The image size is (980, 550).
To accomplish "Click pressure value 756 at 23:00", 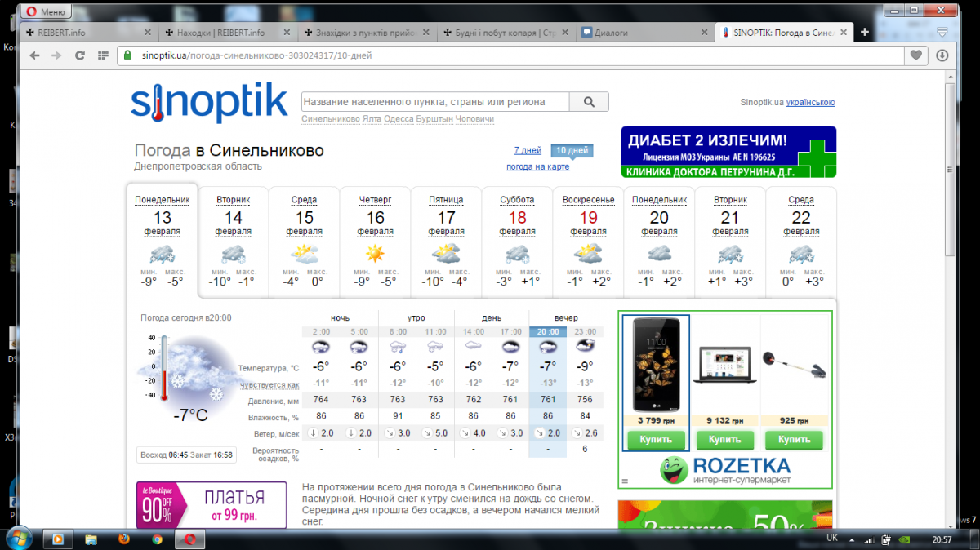I will click(586, 400).
